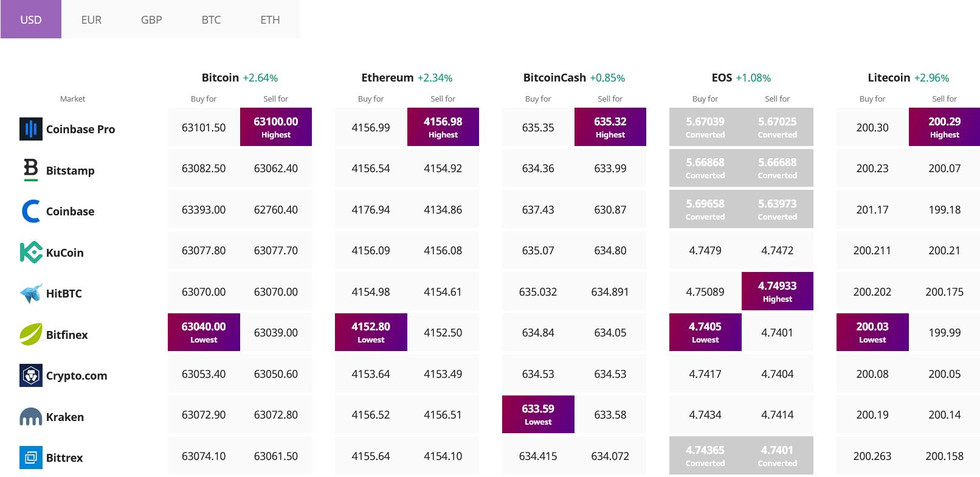Select lowest Ethereum buy price 4152.80

371,332
